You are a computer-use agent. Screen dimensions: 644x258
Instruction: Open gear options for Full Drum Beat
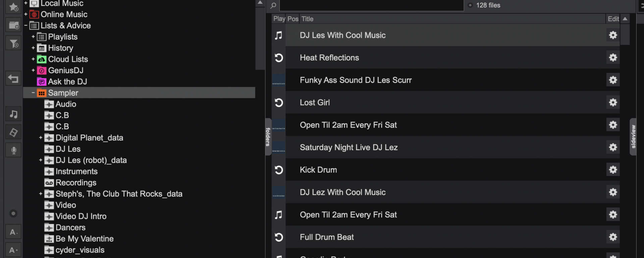613,237
